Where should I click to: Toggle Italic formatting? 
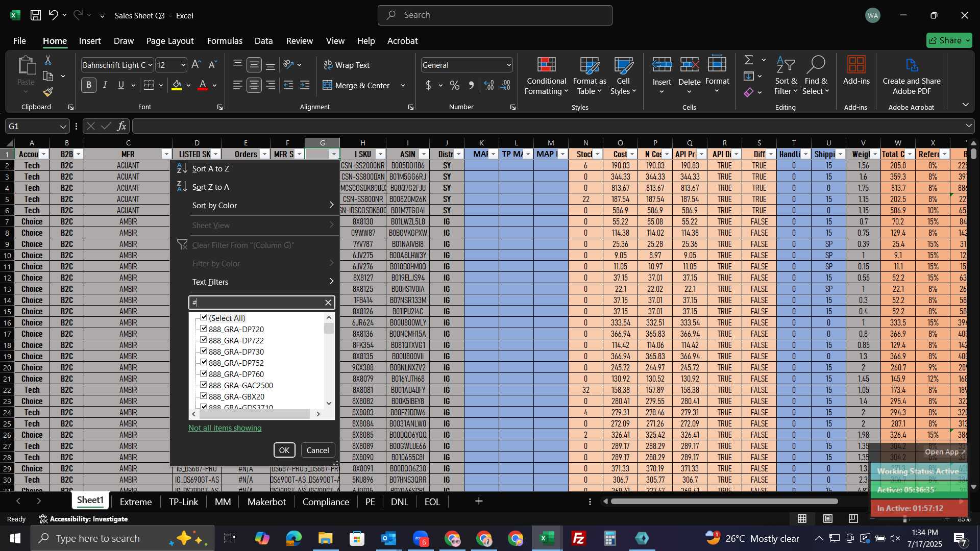(x=105, y=85)
